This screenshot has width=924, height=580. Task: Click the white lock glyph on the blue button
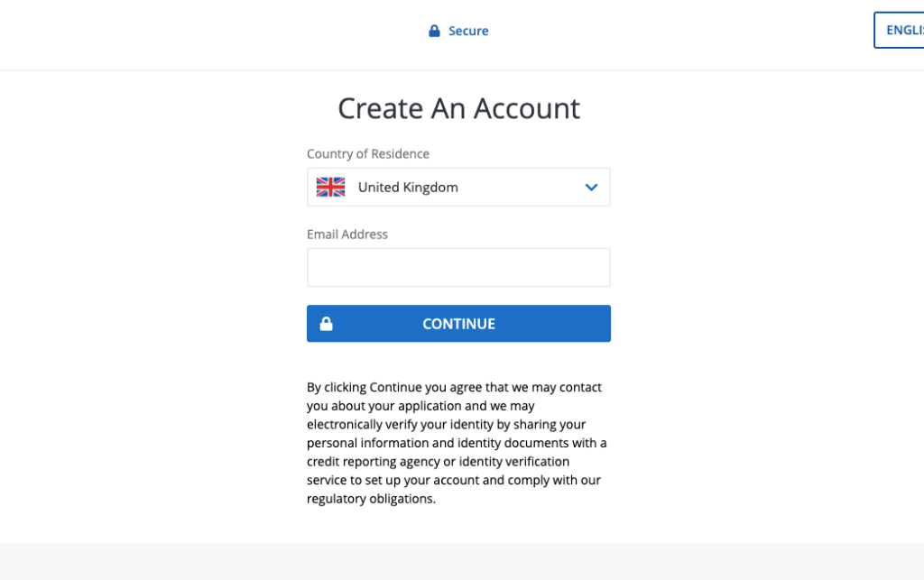pyautogui.click(x=326, y=323)
